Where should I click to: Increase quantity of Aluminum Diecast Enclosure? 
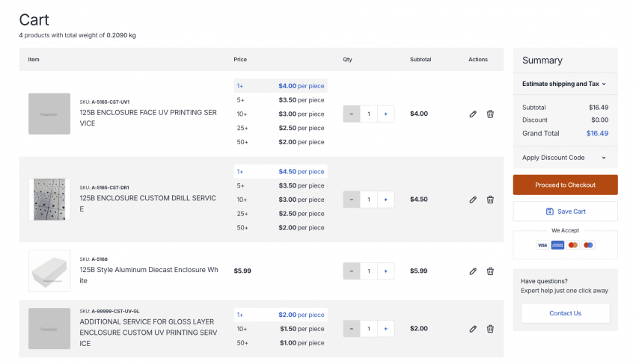point(385,271)
